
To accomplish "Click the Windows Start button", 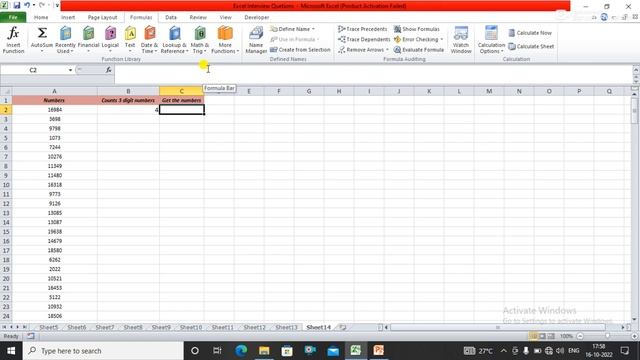I will (11, 351).
